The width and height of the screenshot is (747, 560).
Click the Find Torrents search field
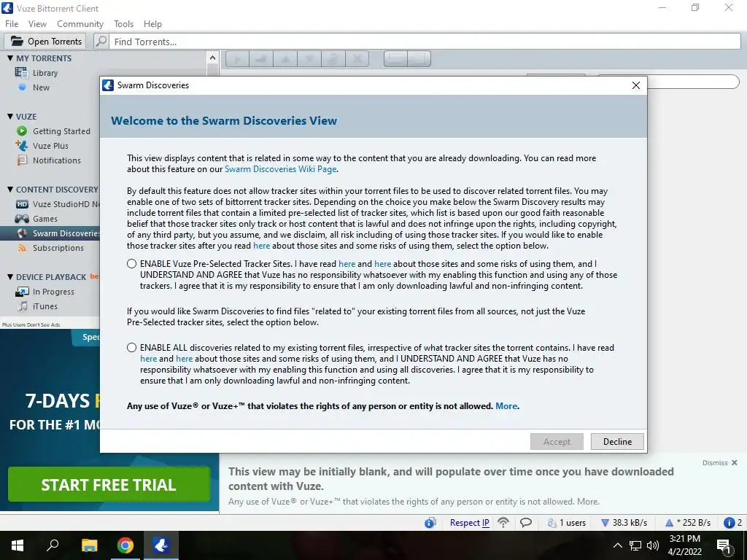click(x=425, y=42)
